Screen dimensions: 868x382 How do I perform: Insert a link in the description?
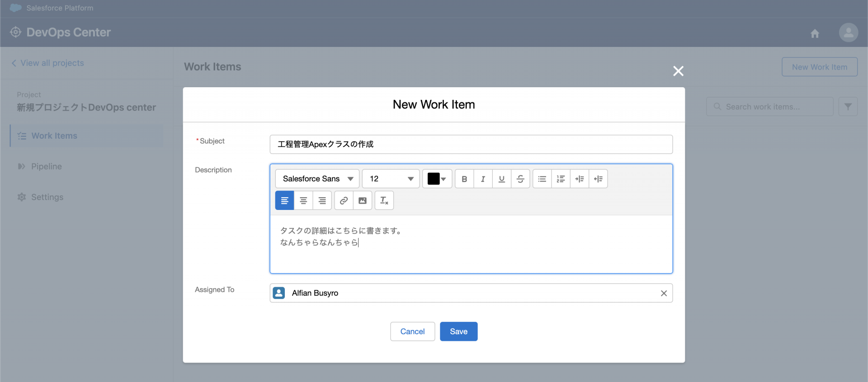[344, 200]
